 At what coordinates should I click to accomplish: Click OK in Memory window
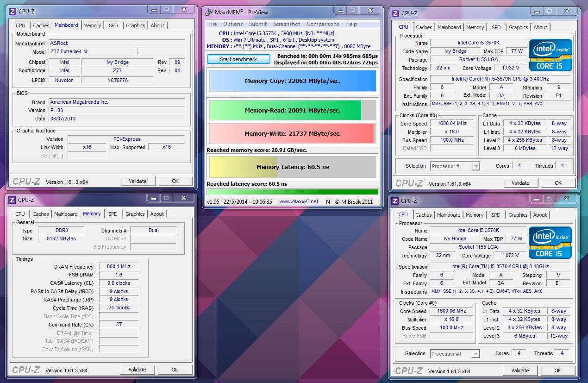175,370
